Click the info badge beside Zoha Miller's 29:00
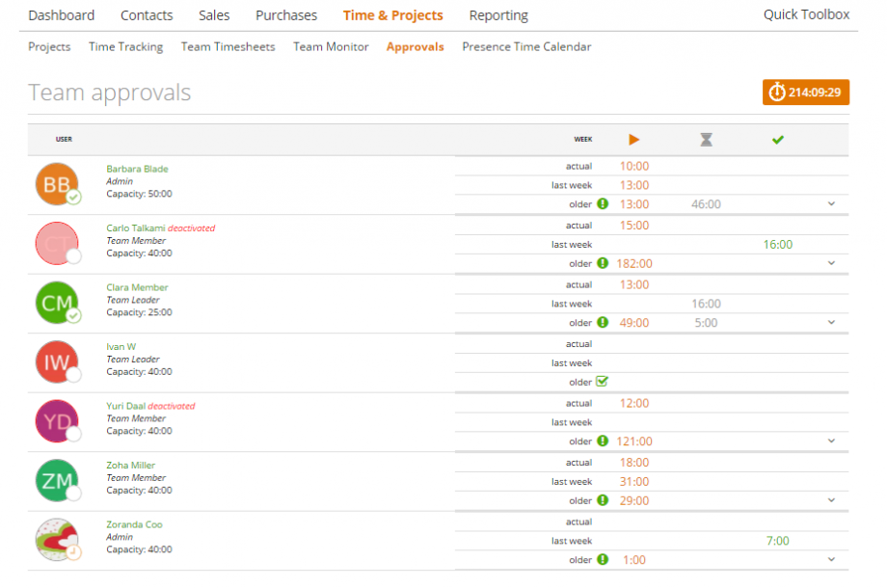Image resolution: width=887 pixels, height=588 pixels. click(x=602, y=500)
